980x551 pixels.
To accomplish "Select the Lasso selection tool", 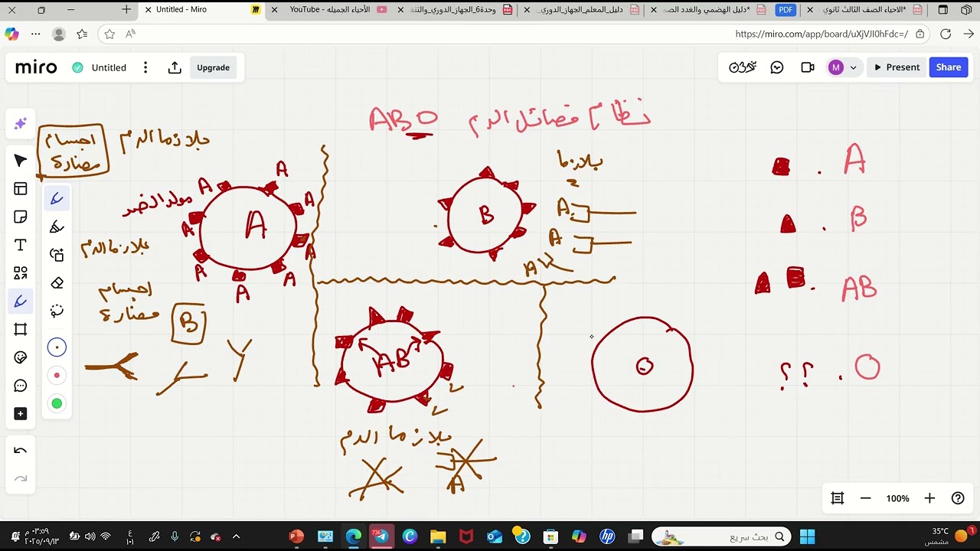I will point(57,311).
